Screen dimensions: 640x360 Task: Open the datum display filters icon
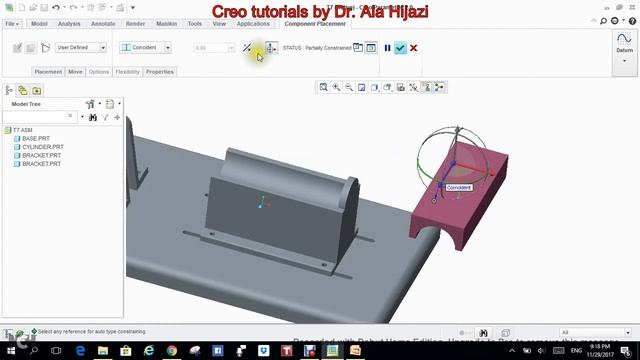point(413,87)
